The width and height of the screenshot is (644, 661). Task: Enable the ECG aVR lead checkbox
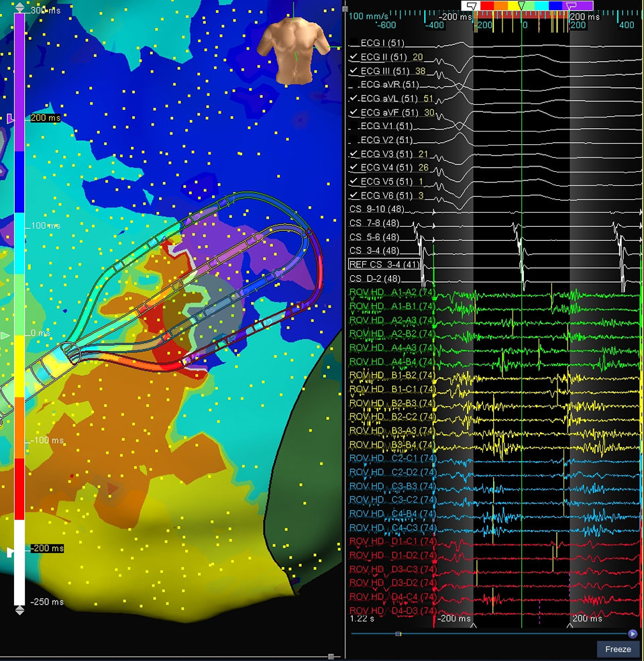pyautogui.click(x=354, y=85)
